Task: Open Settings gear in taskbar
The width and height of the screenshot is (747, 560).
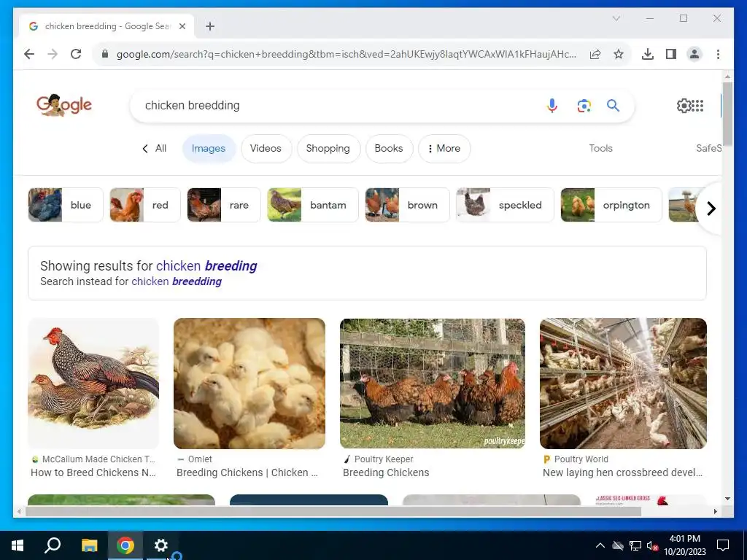Action: point(161,545)
